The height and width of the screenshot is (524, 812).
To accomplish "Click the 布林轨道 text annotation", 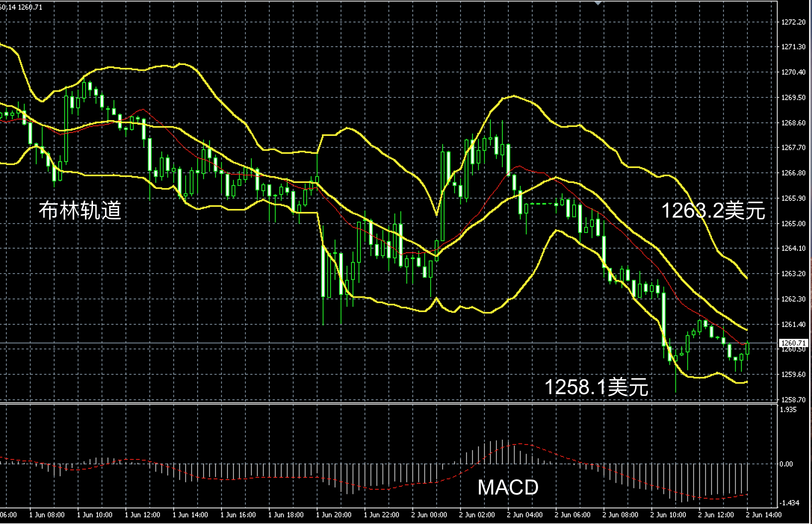I will pyautogui.click(x=80, y=210).
